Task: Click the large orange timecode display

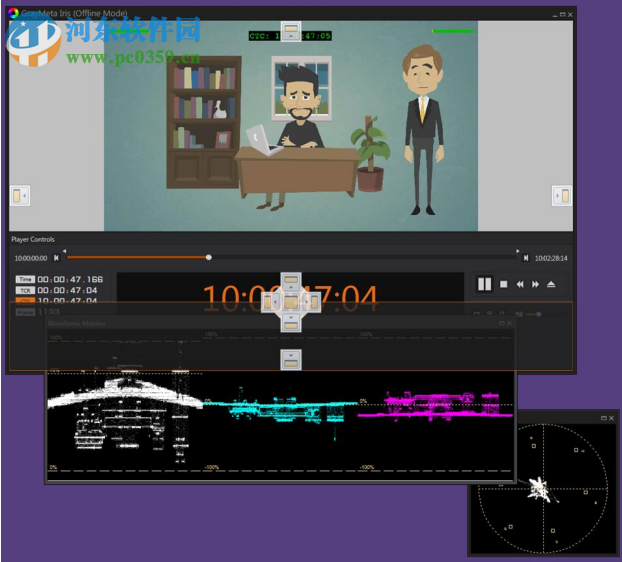Action: tap(290, 297)
